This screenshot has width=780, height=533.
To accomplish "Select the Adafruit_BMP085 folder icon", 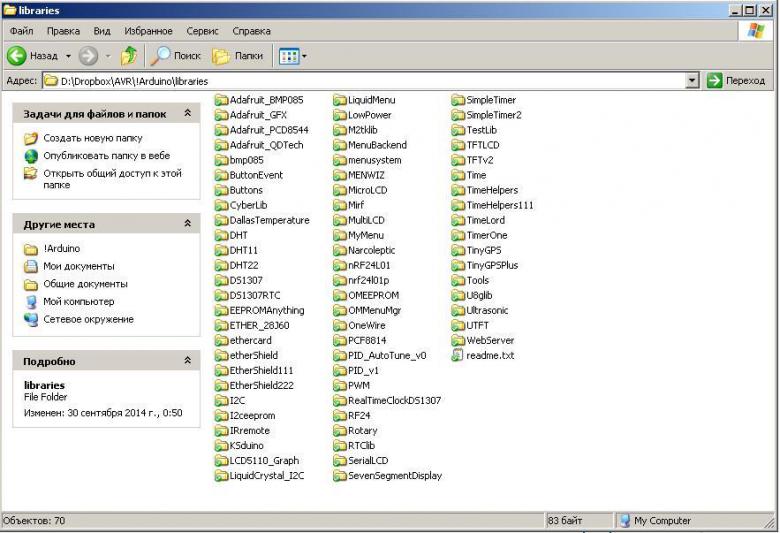I will click(x=221, y=100).
